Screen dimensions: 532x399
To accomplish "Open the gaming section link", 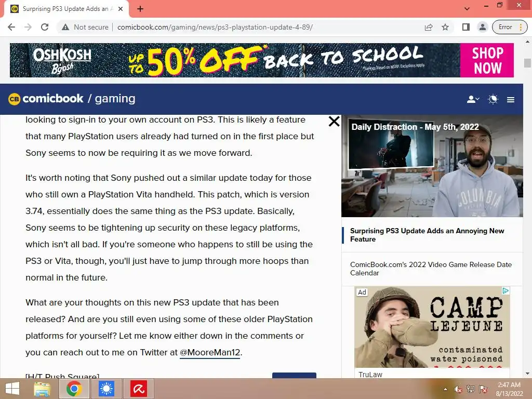I will (115, 99).
